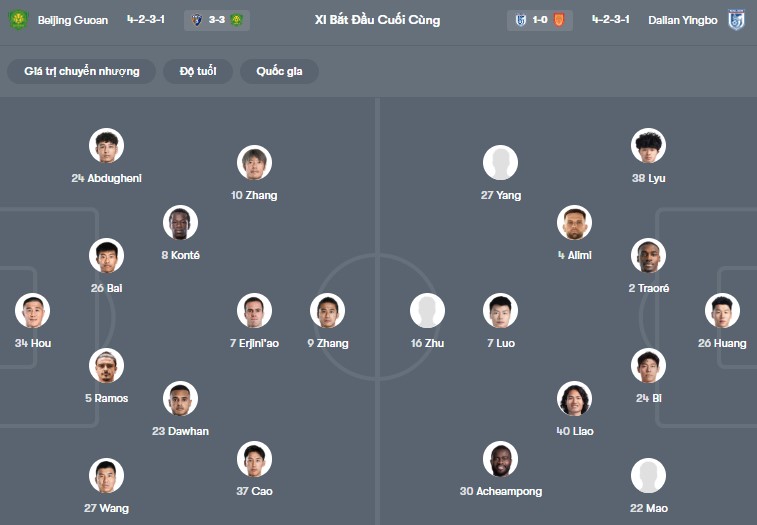Open Dalian Yingbo's 1-0 previous match result

[540, 20]
